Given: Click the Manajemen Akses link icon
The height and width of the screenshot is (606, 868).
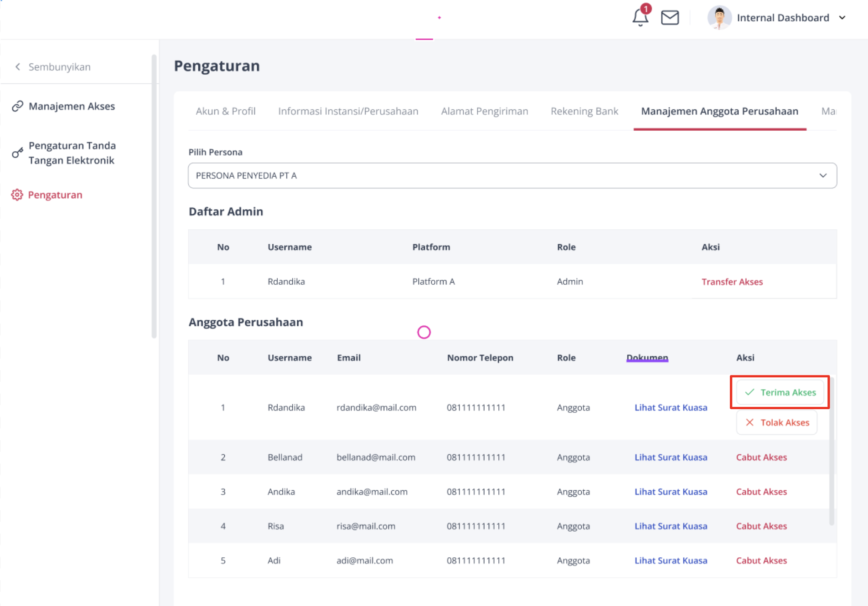Looking at the screenshot, I should [x=17, y=106].
